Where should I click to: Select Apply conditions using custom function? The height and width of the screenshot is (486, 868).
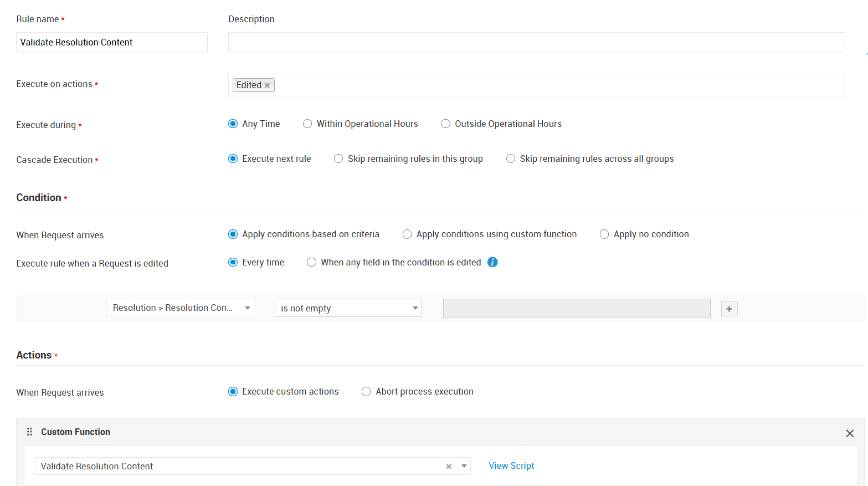click(407, 234)
